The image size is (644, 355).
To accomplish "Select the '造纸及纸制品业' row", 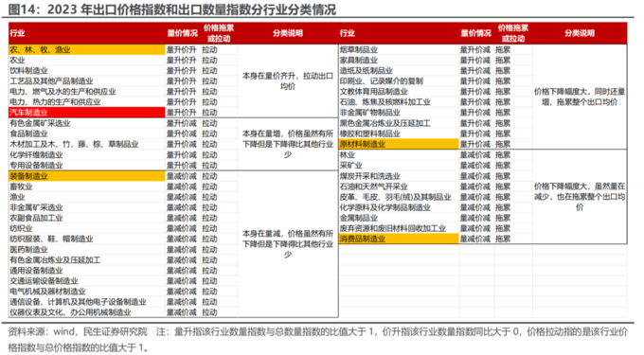I will [366, 71].
